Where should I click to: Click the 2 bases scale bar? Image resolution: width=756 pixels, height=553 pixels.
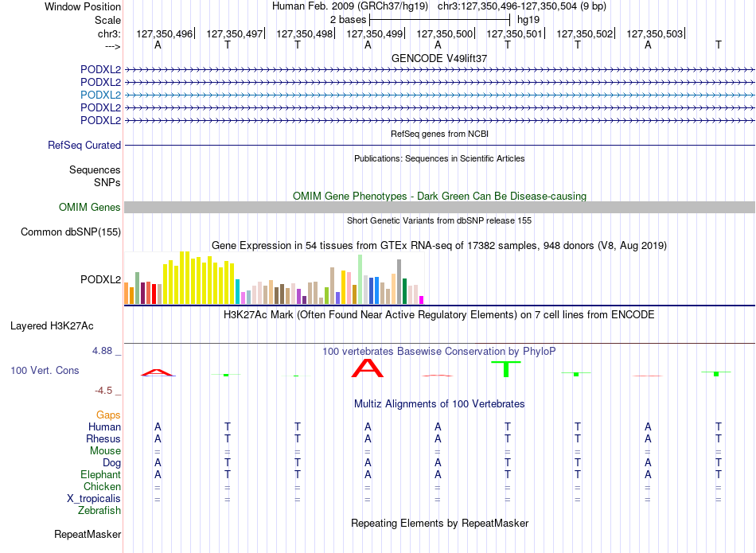[439, 20]
